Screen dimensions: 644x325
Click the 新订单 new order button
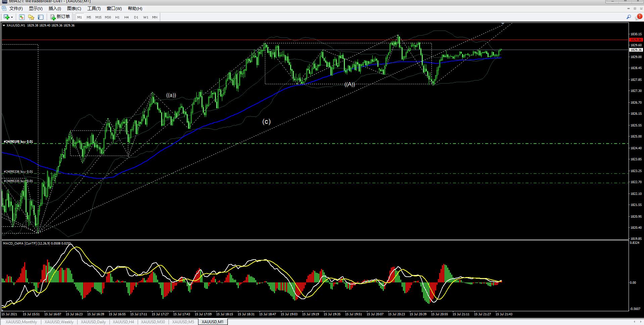tap(60, 17)
